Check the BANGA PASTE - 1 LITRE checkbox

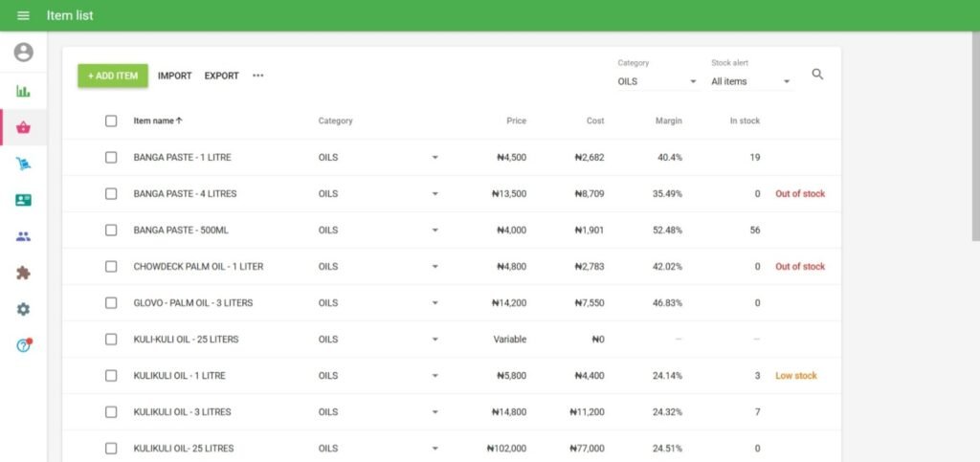pos(111,157)
